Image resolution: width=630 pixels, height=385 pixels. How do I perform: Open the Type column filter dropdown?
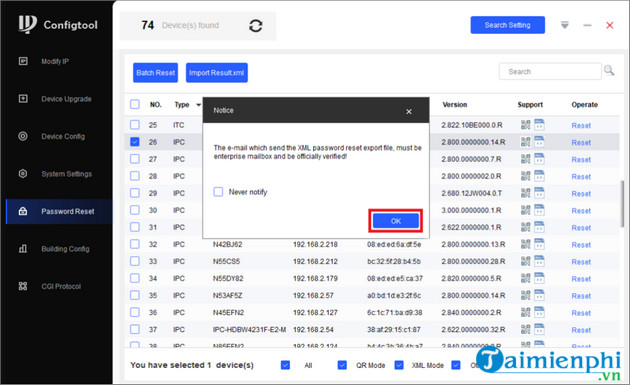(198, 105)
